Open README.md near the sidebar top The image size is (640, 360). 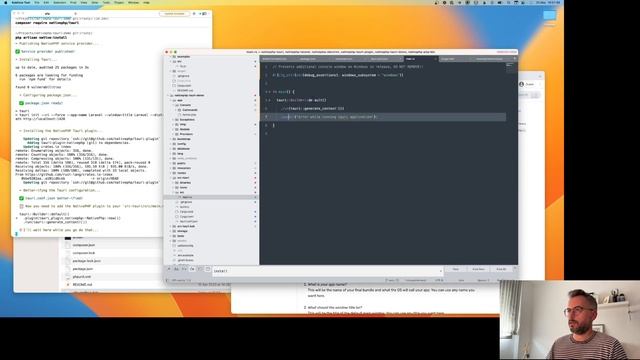tap(185, 90)
